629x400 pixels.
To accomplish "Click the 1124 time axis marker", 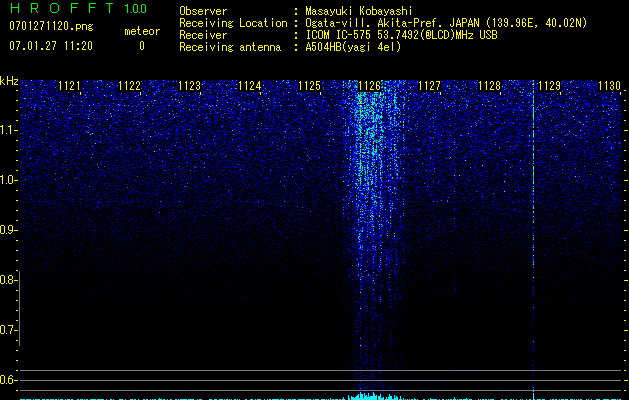I will [250, 86].
